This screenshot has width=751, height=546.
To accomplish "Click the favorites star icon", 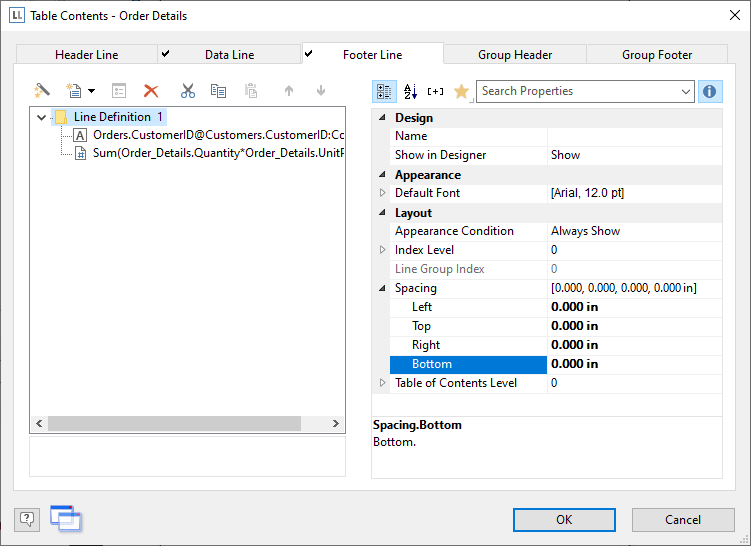I will [461, 91].
